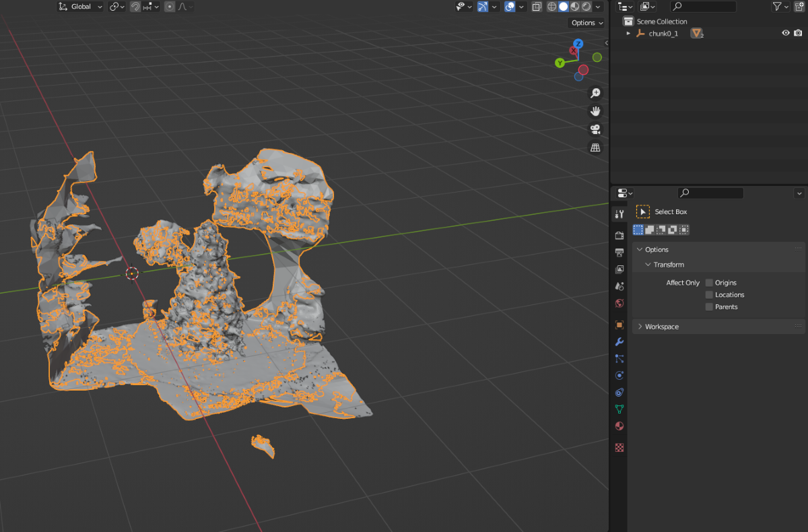Open the Tool properties tab

pyautogui.click(x=619, y=214)
